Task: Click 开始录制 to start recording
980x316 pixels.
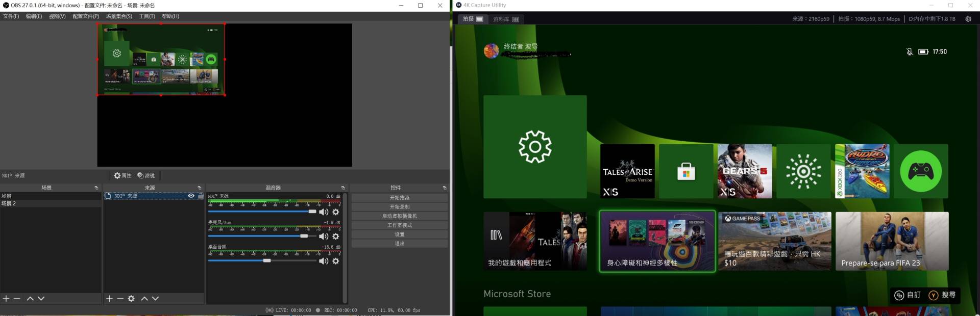Action: tap(400, 207)
